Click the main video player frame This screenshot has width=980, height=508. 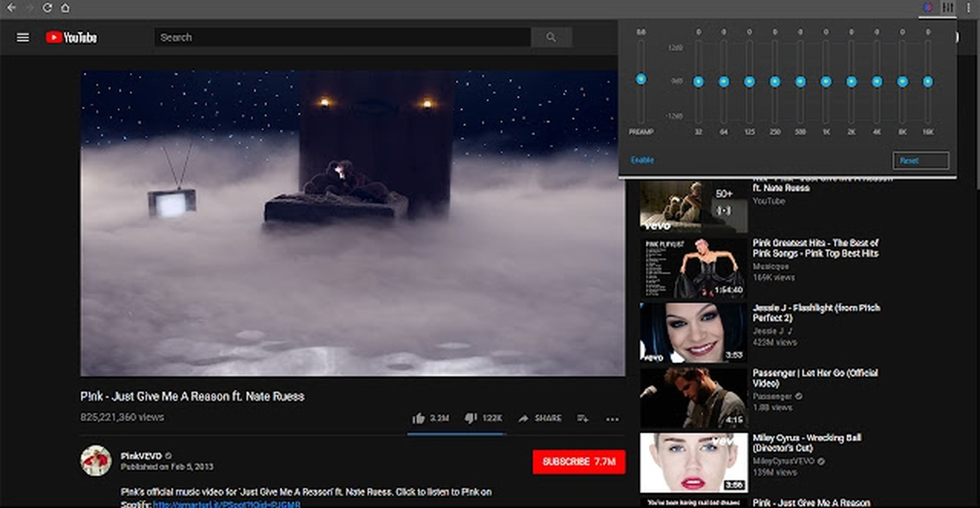pyautogui.click(x=353, y=224)
